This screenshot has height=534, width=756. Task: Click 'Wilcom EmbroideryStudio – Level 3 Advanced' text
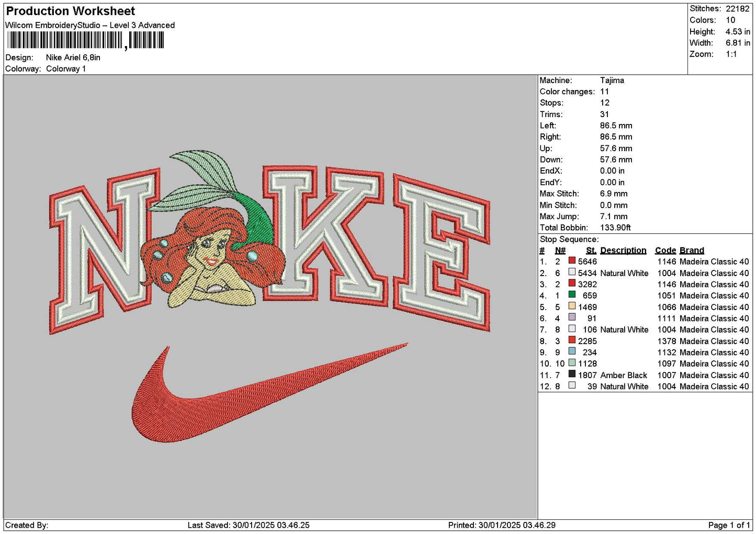(x=90, y=25)
